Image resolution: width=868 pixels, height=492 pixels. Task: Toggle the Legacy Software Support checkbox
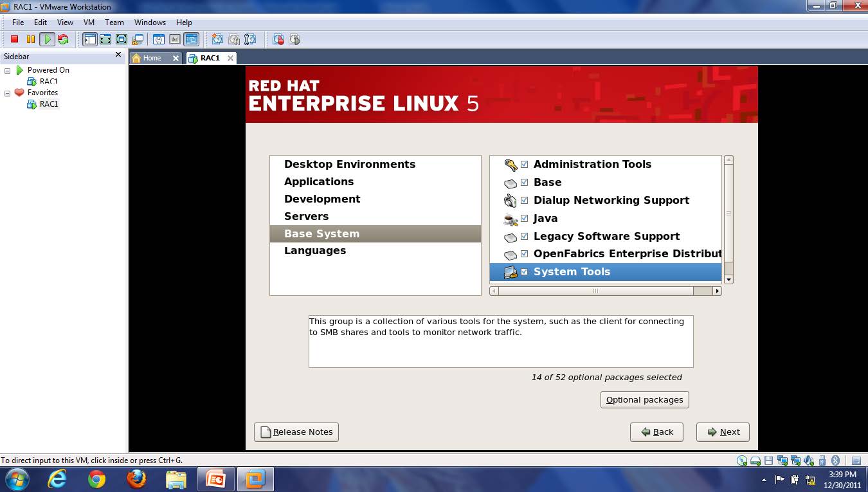[524, 236]
